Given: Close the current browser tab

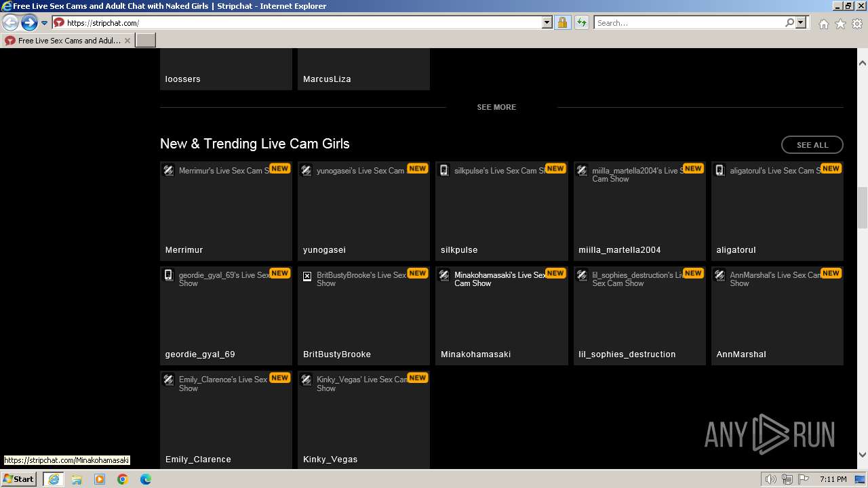Looking at the screenshot, I should point(127,41).
